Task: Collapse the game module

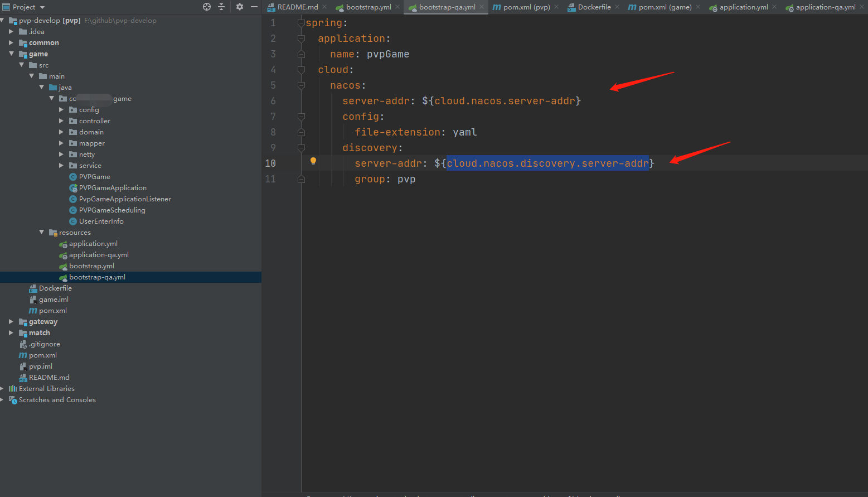Action: pyautogui.click(x=11, y=54)
